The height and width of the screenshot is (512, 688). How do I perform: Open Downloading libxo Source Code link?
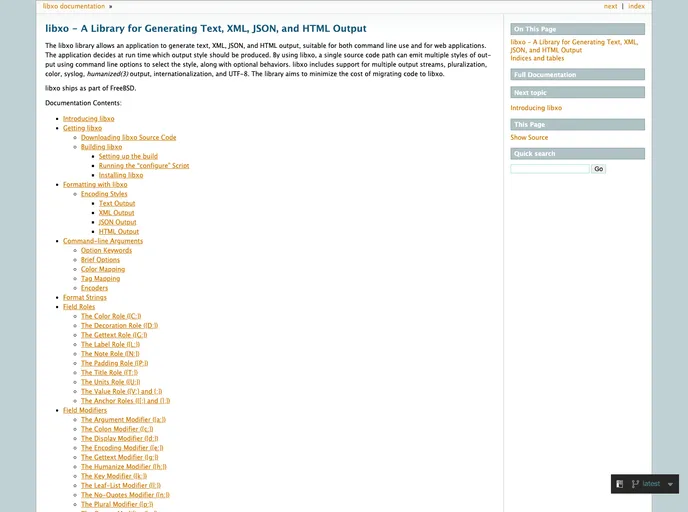pyautogui.click(x=129, y=137)
